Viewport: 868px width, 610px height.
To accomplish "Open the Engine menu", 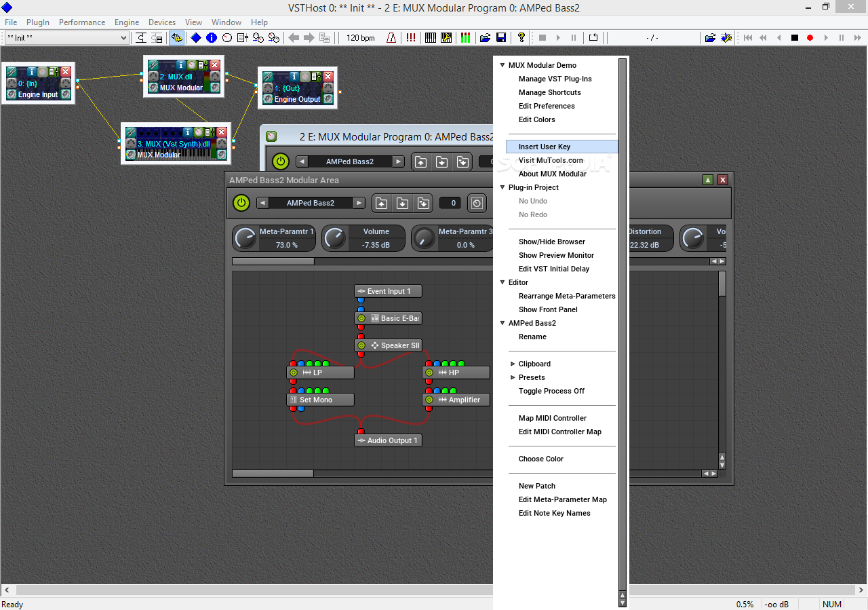I will (127, 22).
